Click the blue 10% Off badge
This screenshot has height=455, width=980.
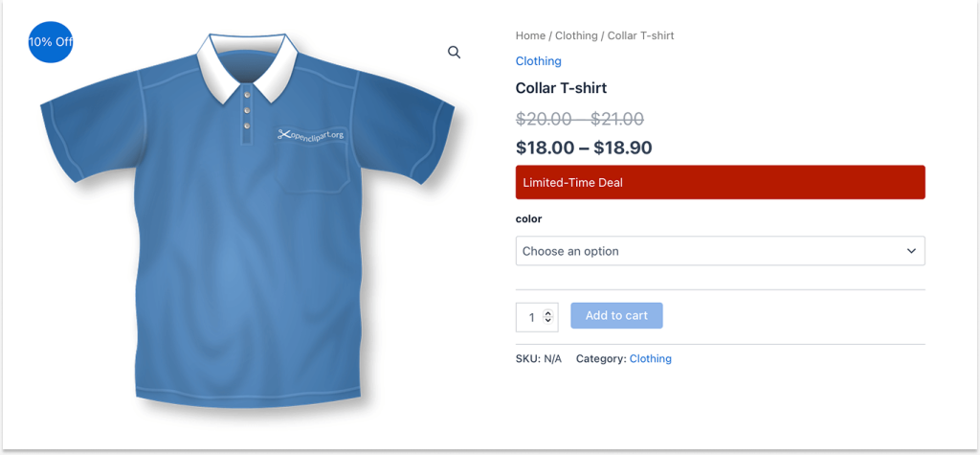(x=51, y=42)
